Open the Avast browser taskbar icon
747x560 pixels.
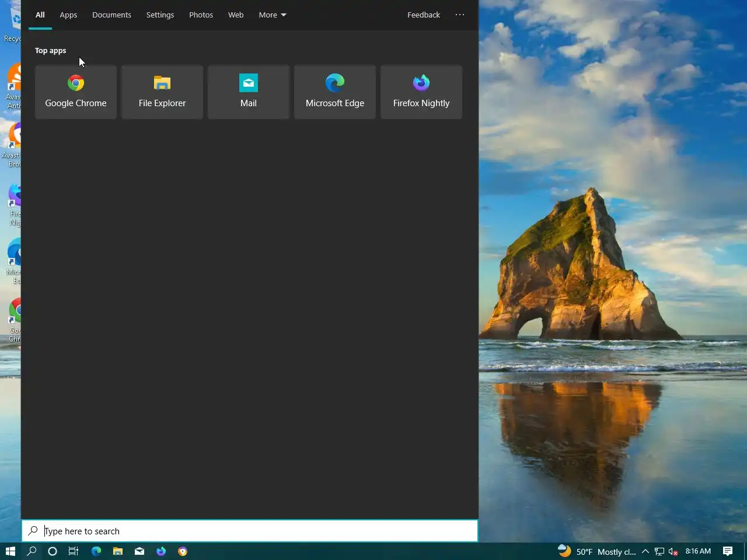183,551
